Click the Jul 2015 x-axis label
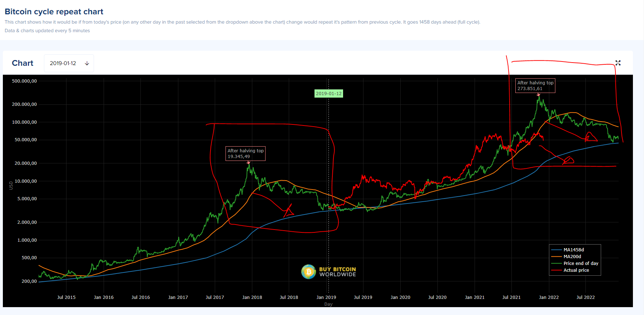Screen dimensions: 644x315 66,297
